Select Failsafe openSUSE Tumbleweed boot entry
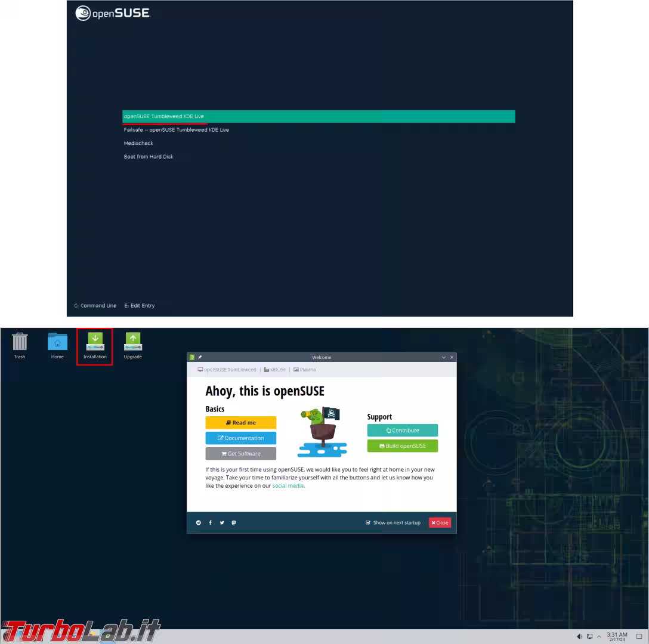 click(x=177, y=130)
